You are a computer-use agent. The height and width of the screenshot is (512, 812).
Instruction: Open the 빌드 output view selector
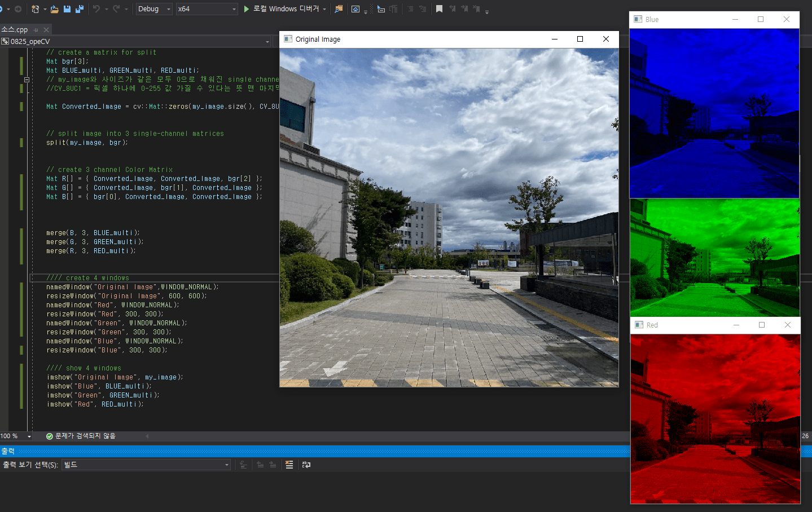(x=147, y=465)
